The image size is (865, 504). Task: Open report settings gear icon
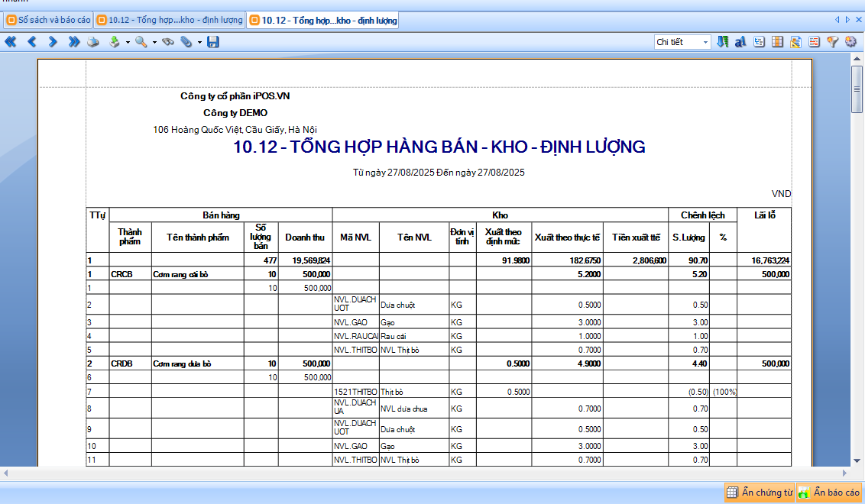(x=851, y=42)
